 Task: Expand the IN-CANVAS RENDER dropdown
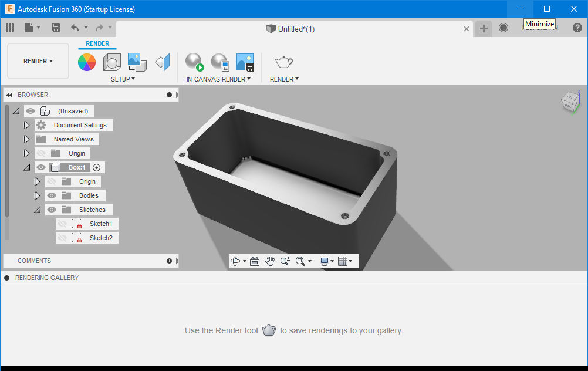pos(218,79)
